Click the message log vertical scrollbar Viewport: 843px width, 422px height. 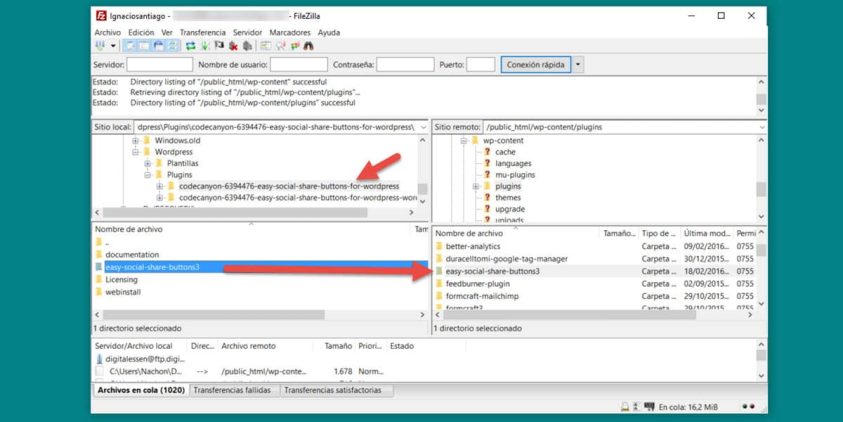pos(761,100)
